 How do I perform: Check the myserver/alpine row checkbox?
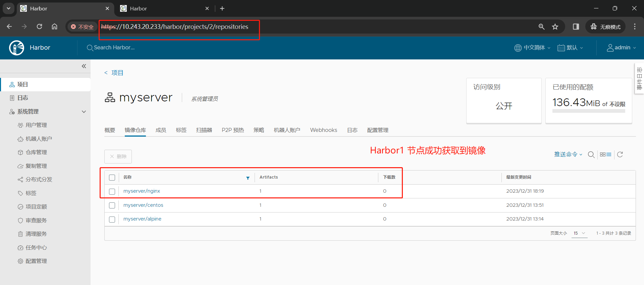112,220
